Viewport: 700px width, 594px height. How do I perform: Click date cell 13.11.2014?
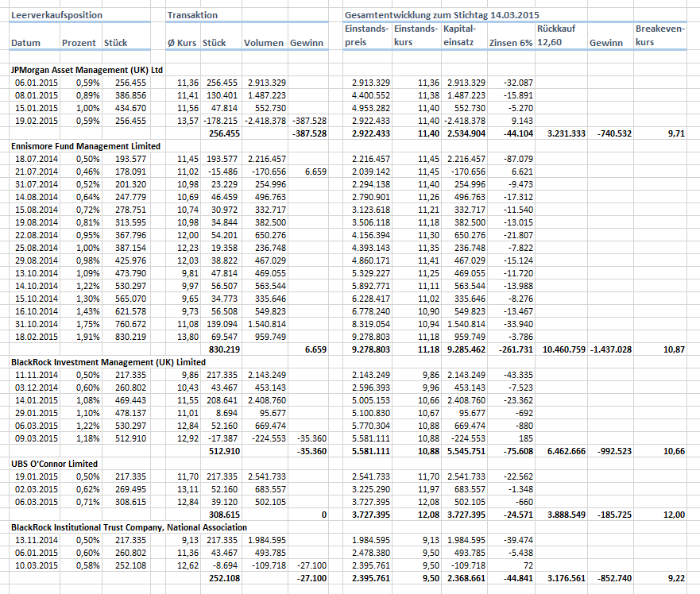[37, 540]
